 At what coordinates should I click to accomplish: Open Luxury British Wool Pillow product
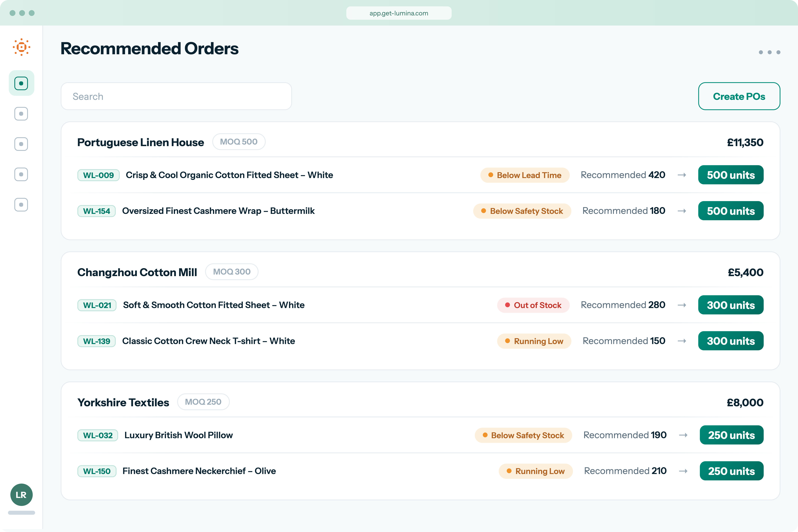(x=178, y=435)
